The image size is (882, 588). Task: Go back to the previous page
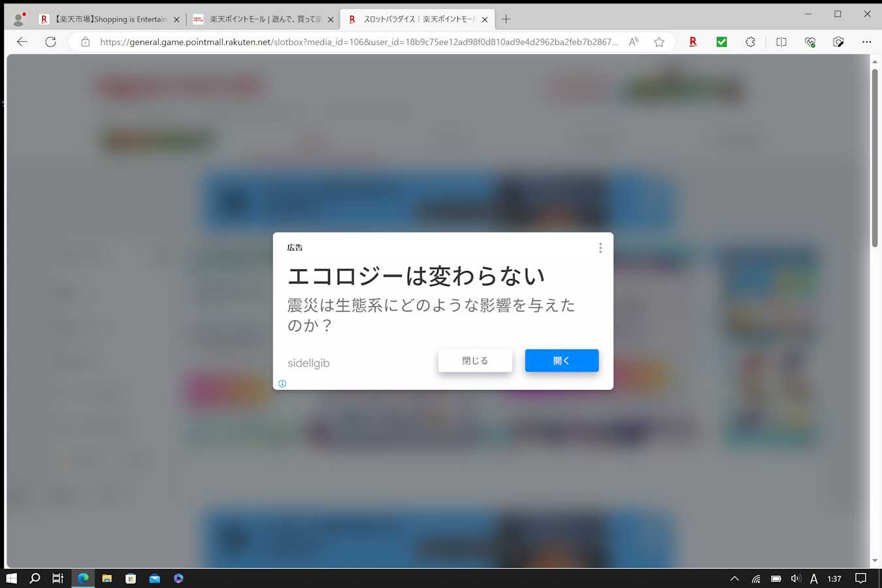(x=22, y=42)
